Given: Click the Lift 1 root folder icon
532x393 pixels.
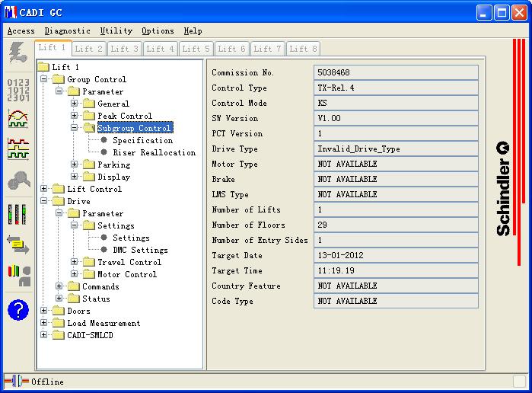Looking at the screenshot, I should 43,67.
